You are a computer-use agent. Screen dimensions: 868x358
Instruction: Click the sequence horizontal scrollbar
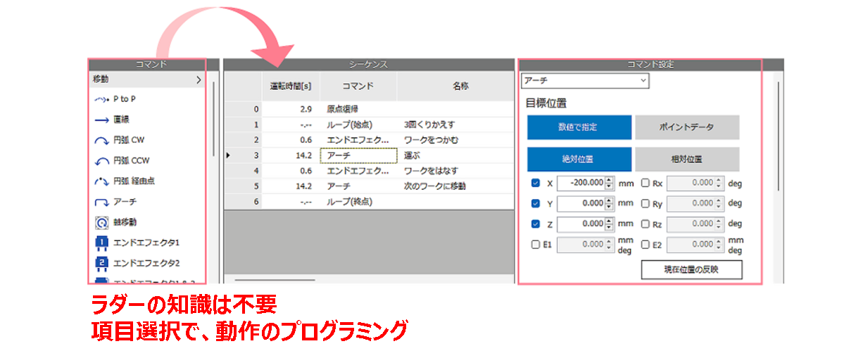(275, 280)
